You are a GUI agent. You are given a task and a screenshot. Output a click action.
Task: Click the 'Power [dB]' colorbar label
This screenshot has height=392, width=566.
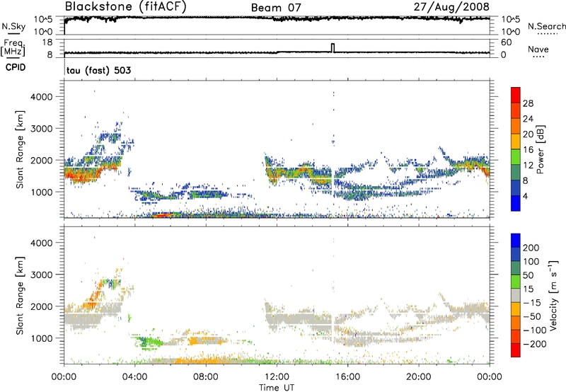click(540, 149)
